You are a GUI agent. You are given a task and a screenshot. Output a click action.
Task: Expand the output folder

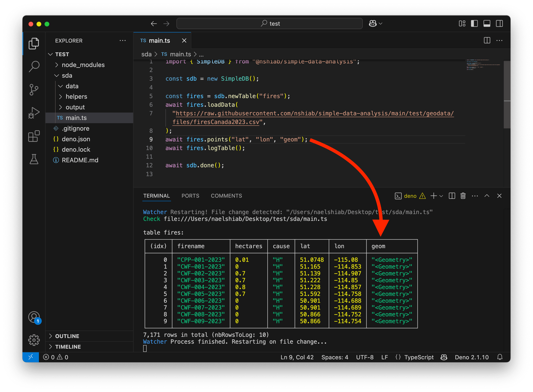89,107
